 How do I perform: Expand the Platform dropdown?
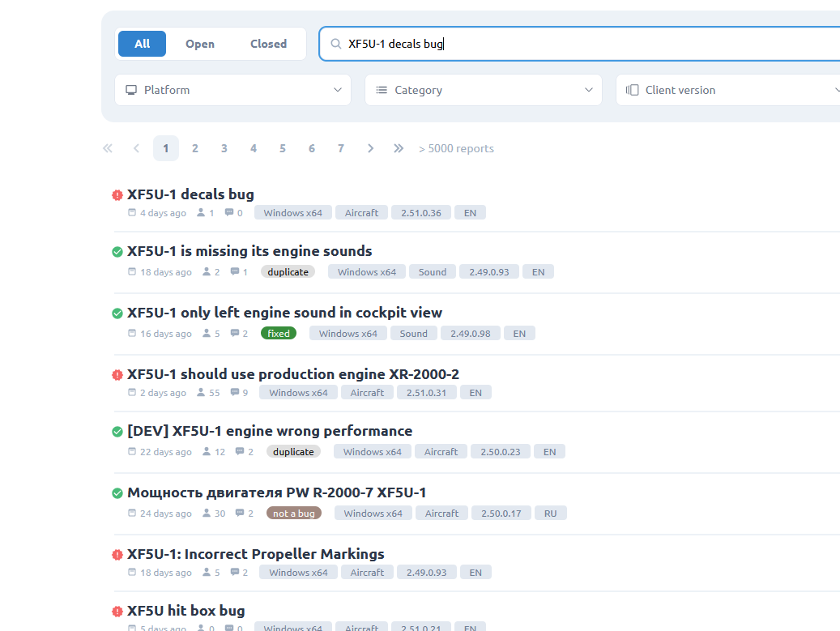pos(232,90)
